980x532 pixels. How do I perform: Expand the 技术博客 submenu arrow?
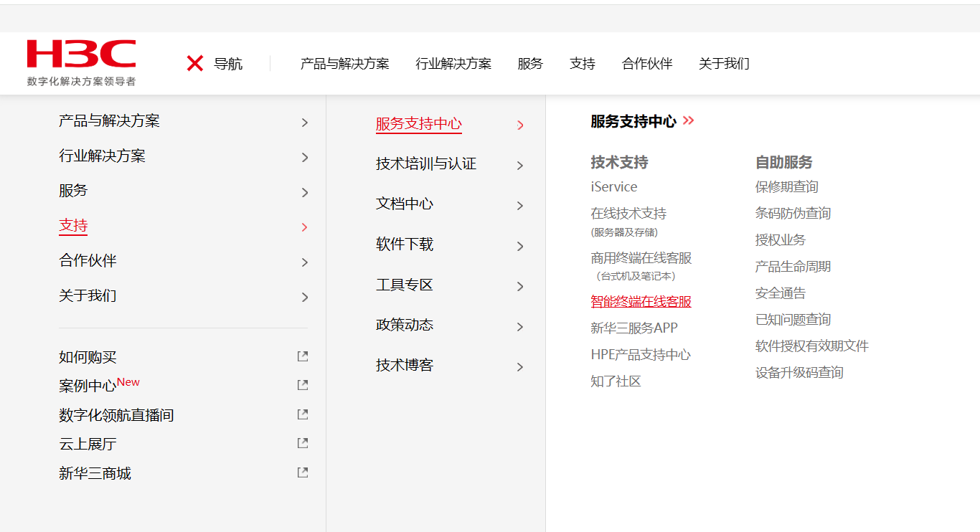[x=520, y=367]
